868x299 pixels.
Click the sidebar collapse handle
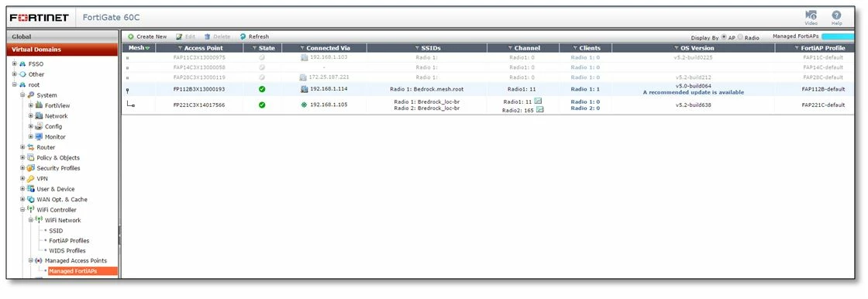pyautogui.click(x=119, y=235)
